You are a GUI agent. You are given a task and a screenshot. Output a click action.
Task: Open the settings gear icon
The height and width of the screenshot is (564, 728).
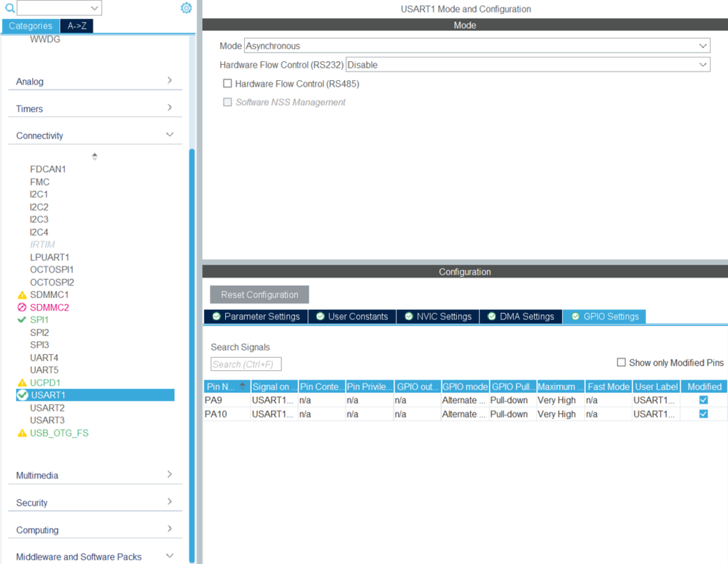pyautogui.click(x=186, y=8)
